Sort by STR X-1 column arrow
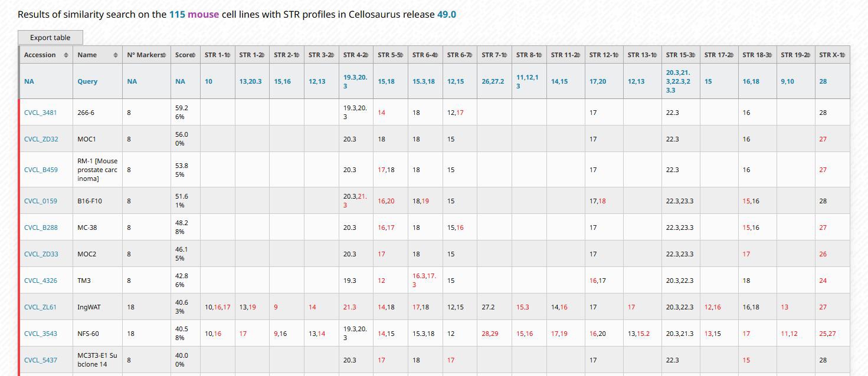This screenshot has height=376, width=868. point(843,55)
